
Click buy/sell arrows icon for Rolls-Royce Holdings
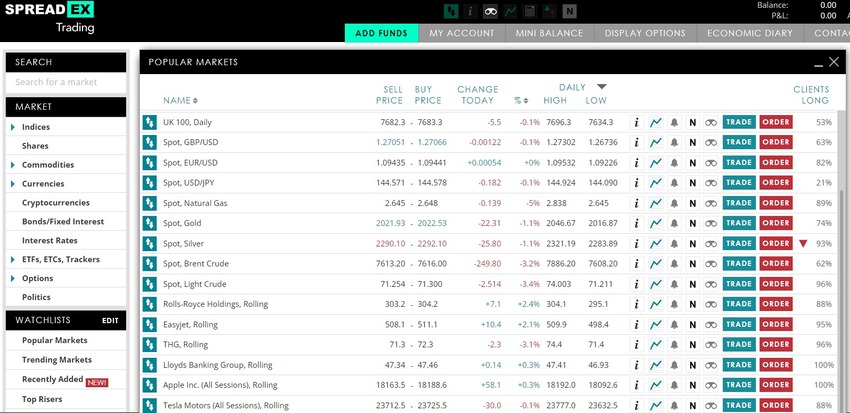pos(149,304)
